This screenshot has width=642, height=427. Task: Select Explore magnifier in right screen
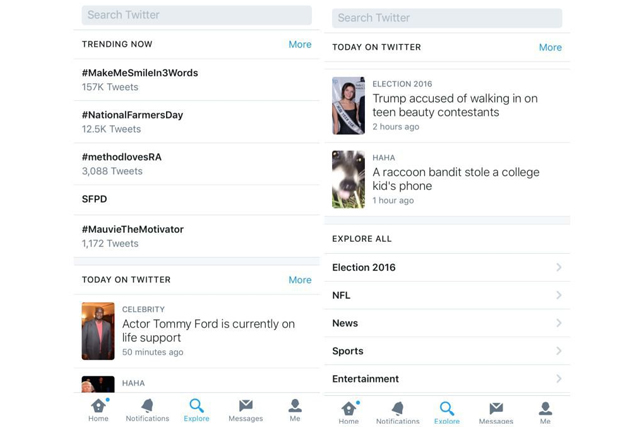[x=447, y=408]
